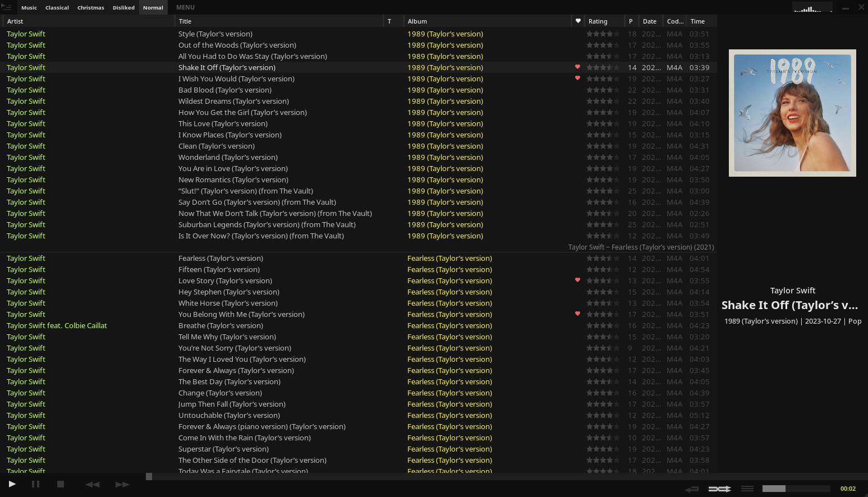
Task: Sort by the Date column header
Action: tap(652, 21)
